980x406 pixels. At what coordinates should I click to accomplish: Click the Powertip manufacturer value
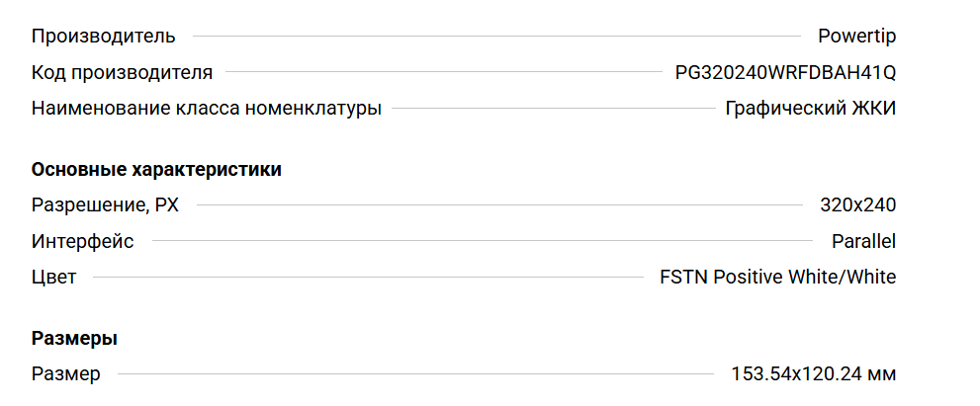856,37
